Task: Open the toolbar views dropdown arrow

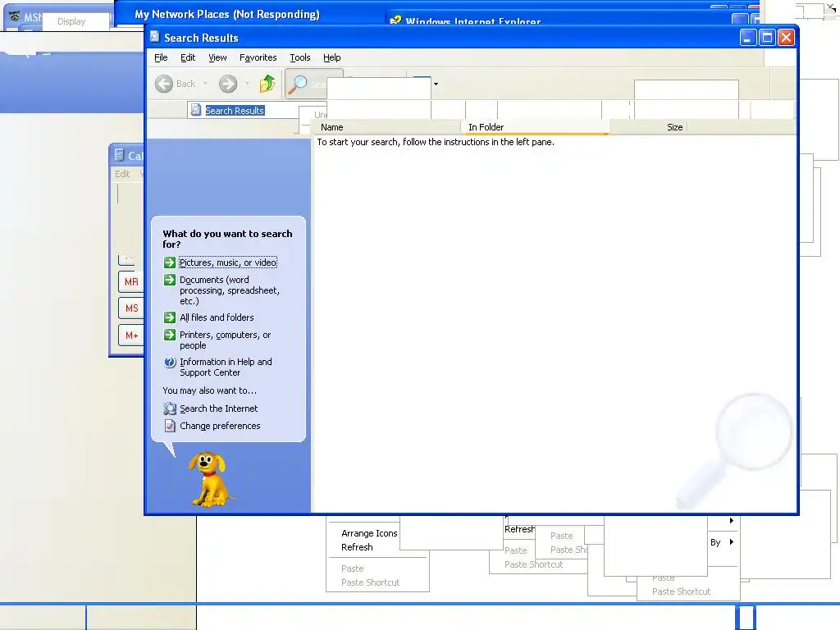Action: [436, 84]
